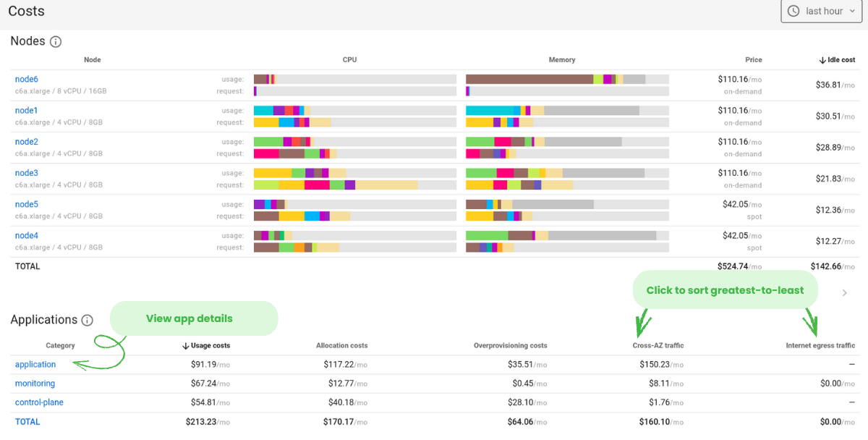This screenshot has width=868, height=440.
Task: Click node6 brown memory usage bar segment
Action: (529, 79)
